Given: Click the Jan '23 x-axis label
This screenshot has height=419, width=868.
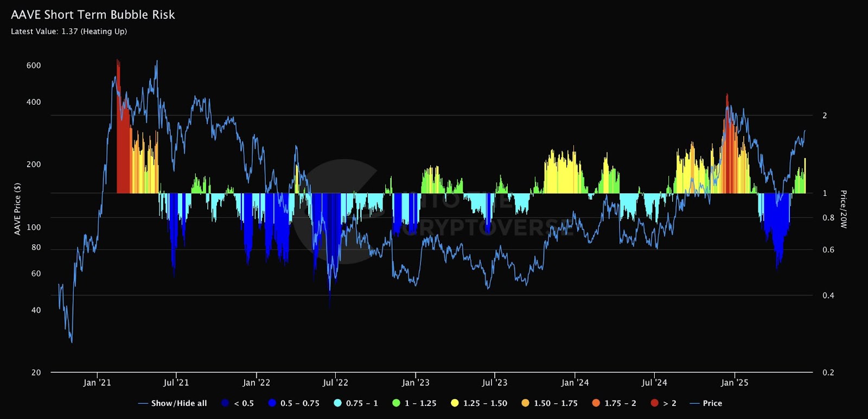Looking at the screenshot, I should [416, 383].
